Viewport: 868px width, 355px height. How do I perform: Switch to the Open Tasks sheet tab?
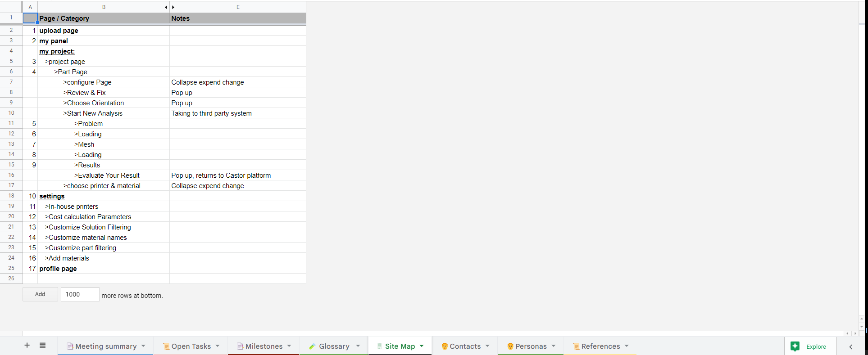[191, 346]
